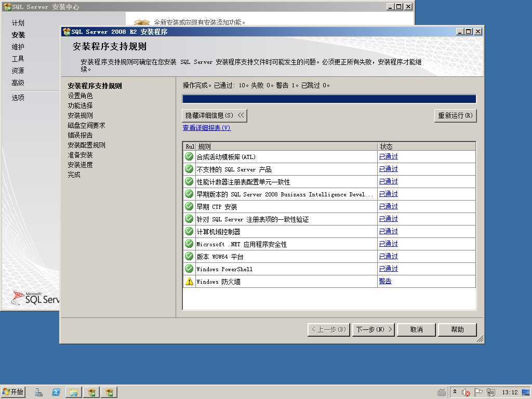The image size is (532, 399).
Task: Click the 规则 column header
Action: click(x=286, y=146)
